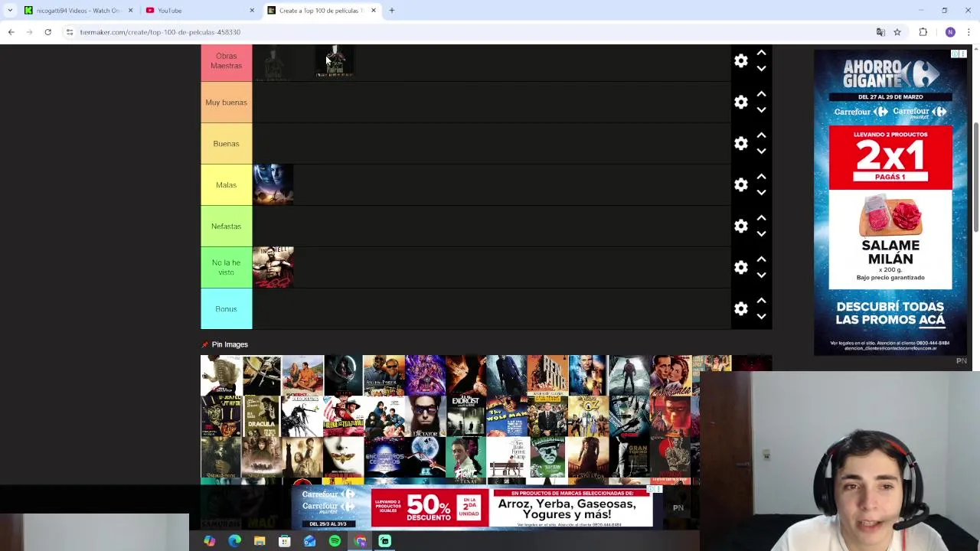Screen dimensions: 980x551
Task: Select the Buenas tier label
Action: coord(226,144)
